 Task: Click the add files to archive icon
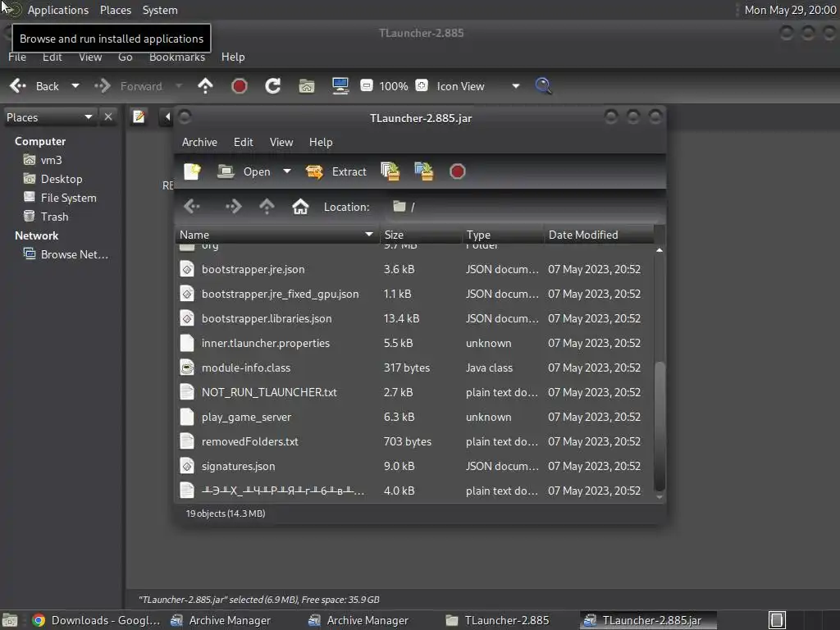pos(390,171)
